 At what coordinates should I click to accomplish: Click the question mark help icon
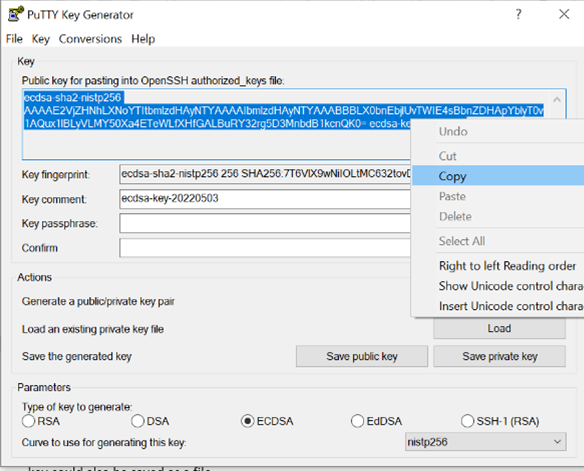point(518,14)
